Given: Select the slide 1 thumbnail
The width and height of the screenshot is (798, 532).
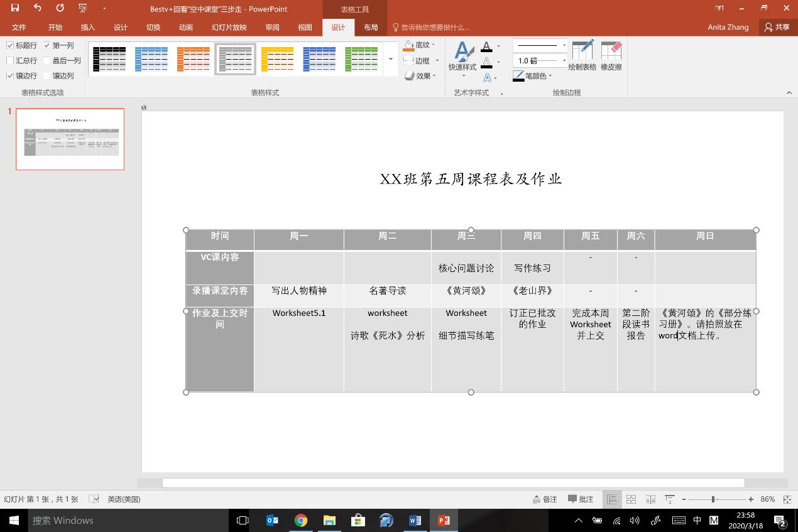Looking at the screenshot, I should click(x=70, y=139).
